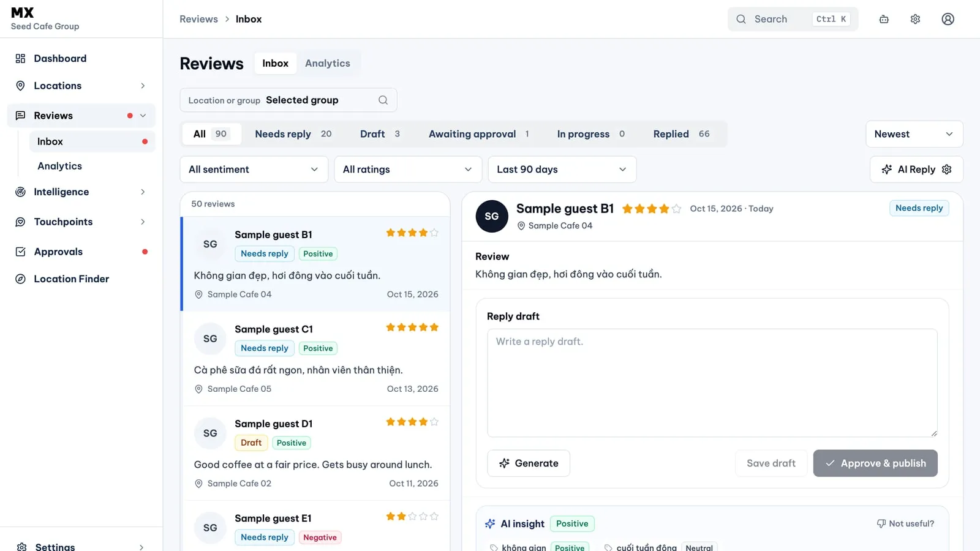This screenshot has height=551, width=980.
Task: Click the "50 reviews" count text
Action: 213,204
